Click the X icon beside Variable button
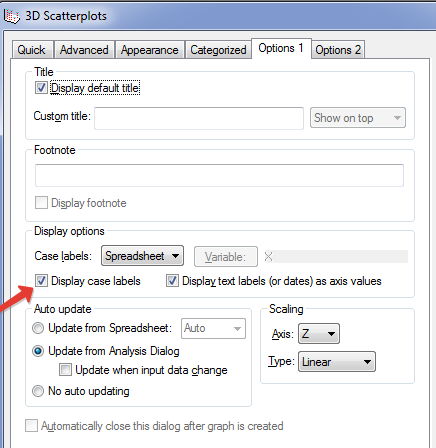Screen dimensions: 436x448 tap(268, 257)
